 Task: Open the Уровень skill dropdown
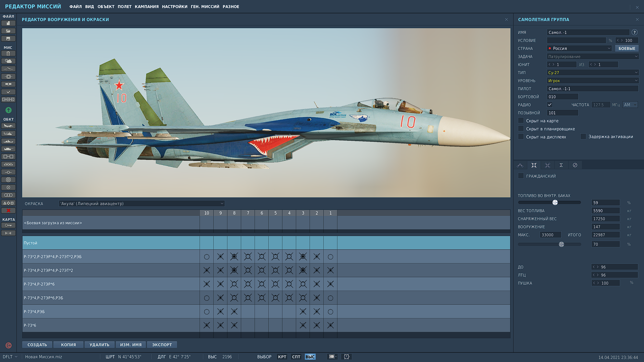click(593, 80)
